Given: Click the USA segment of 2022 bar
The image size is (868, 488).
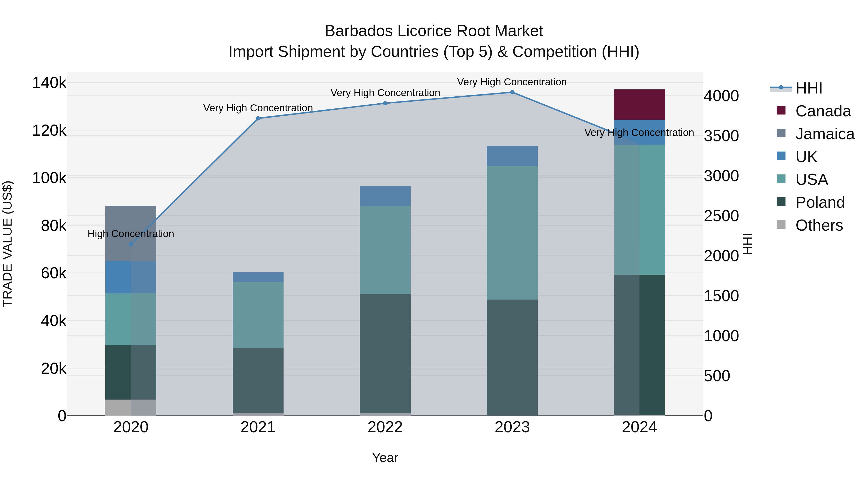Looking at the screenshot, I should click(x=385, y=250).
